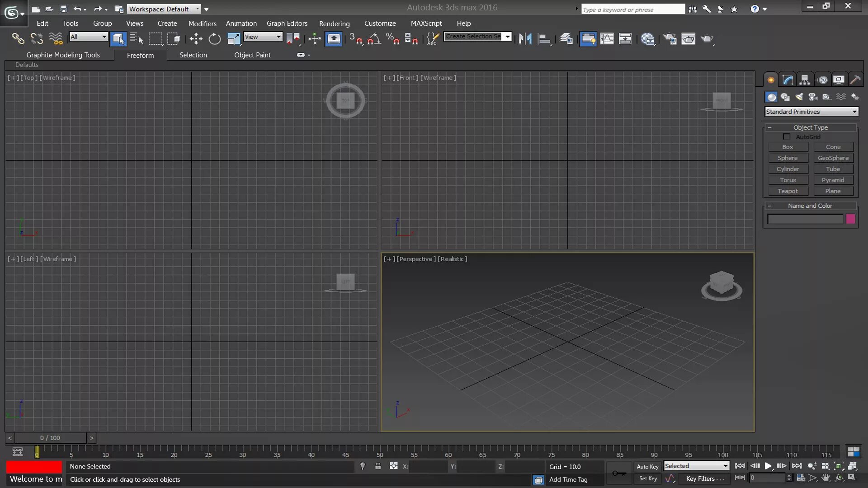Switch to the Object Paint tab

tap(252, 55)
